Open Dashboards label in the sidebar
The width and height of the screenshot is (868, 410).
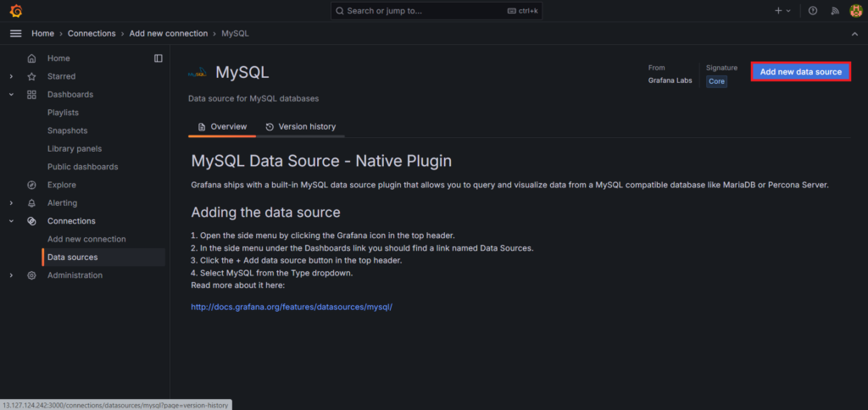(70, 95)
